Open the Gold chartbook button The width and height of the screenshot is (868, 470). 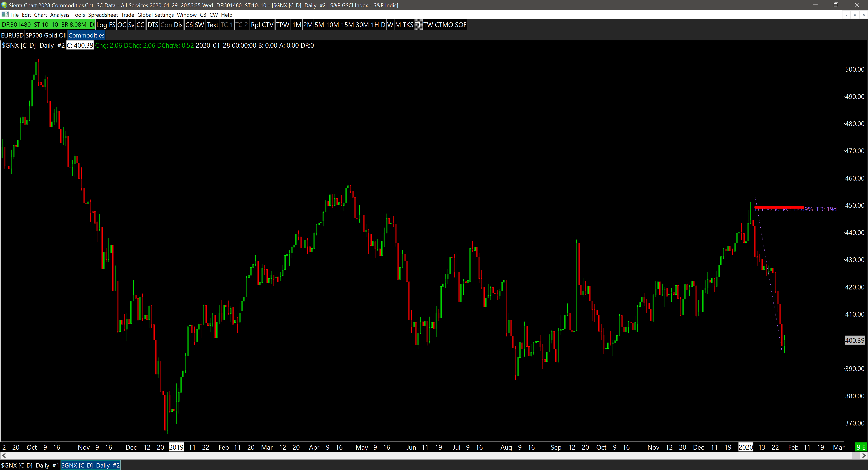(x=51, y=35)
